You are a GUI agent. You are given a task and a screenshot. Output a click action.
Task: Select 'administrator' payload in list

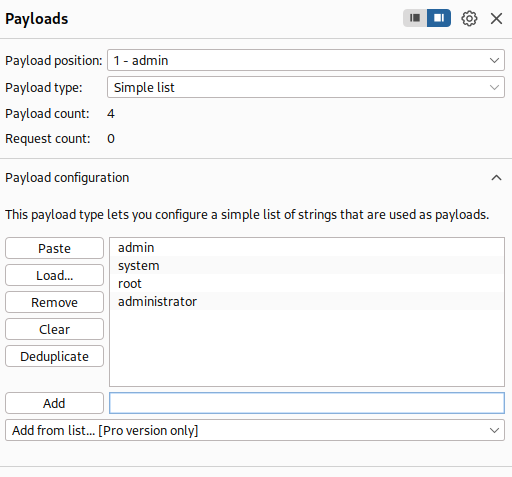[307, 301]
